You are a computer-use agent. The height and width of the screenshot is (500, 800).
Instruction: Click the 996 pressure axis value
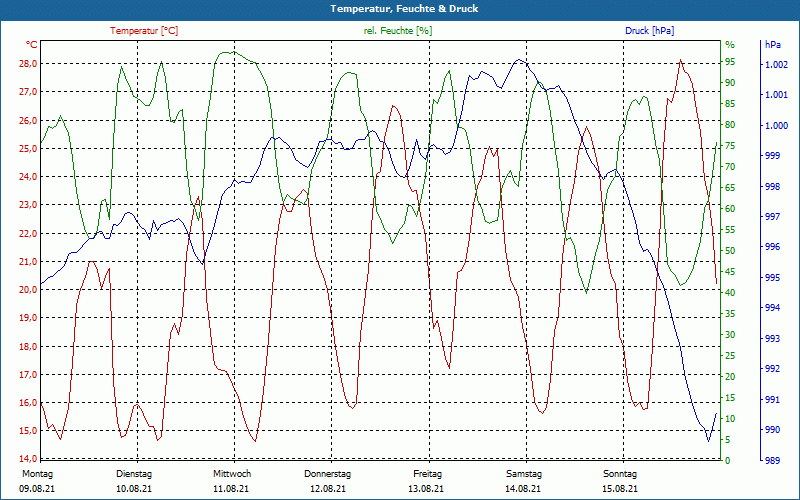(x=772, y=247)
